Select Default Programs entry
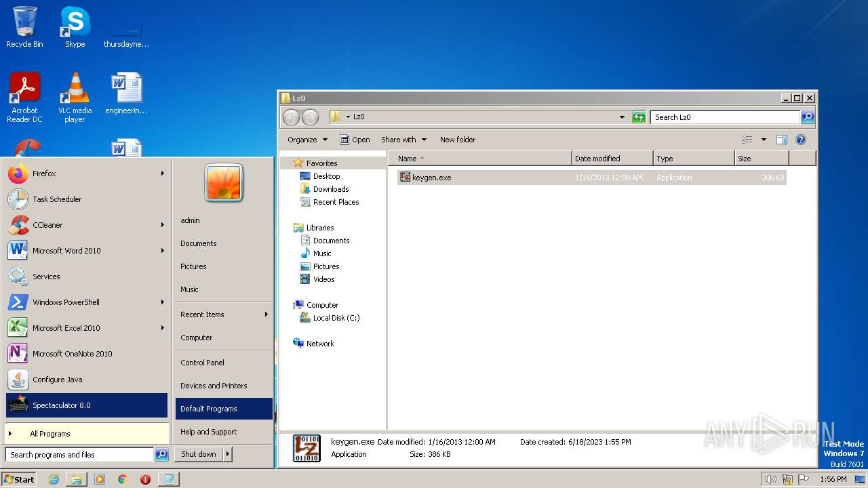This screenshot has width=868, height=488. pos(224,409)
